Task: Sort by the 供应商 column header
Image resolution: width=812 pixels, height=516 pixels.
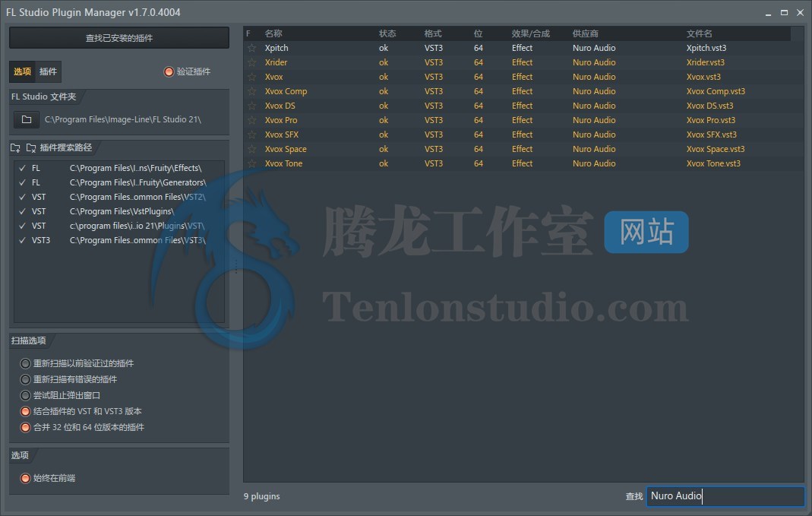Action: [x=585, y=33]
